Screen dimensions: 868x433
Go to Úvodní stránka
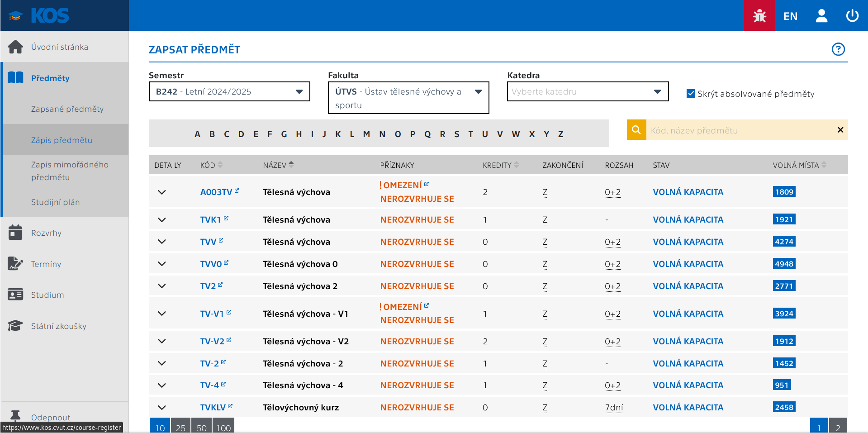pos(60,47)
